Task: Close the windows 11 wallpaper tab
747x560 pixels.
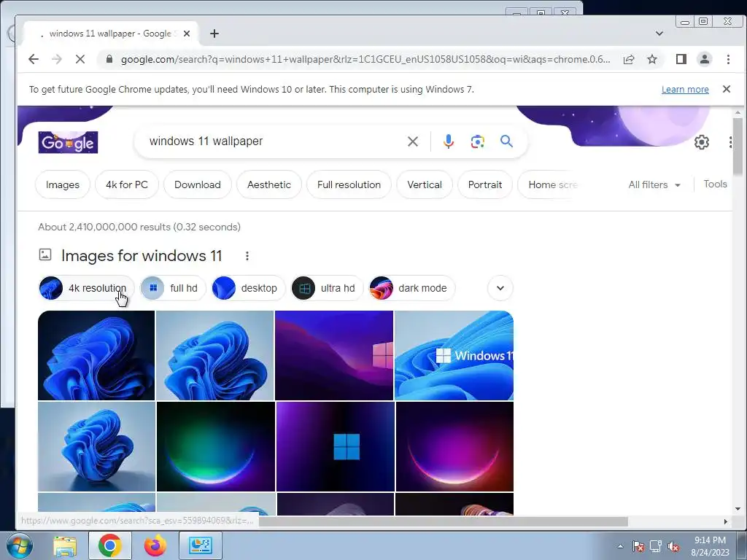Action: 187,34
